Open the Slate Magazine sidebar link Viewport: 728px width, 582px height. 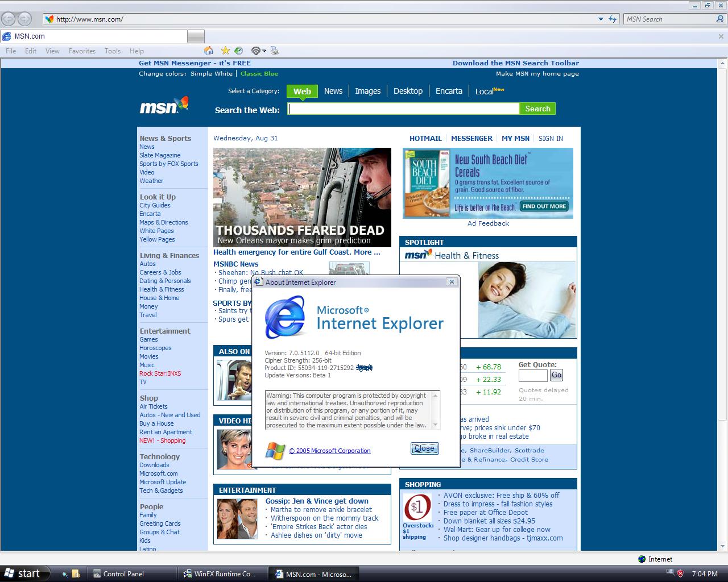coord(160,156)
